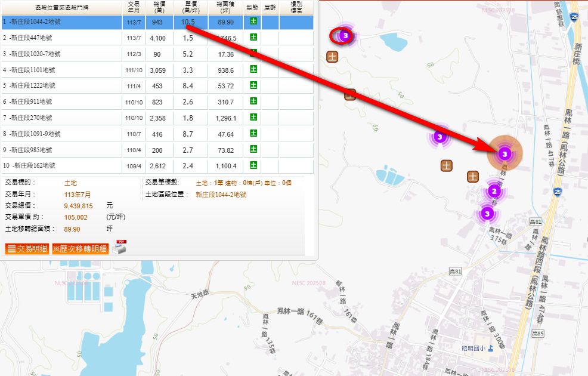
Task: Click the 單價(萬/坪) column header
Action: click(x=188, y=7)
